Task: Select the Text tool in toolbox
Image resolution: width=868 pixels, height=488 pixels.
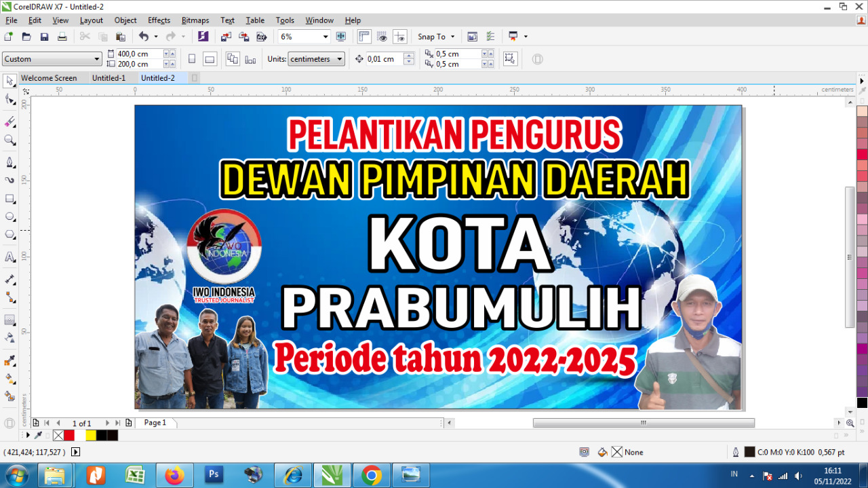Action: 10,257
